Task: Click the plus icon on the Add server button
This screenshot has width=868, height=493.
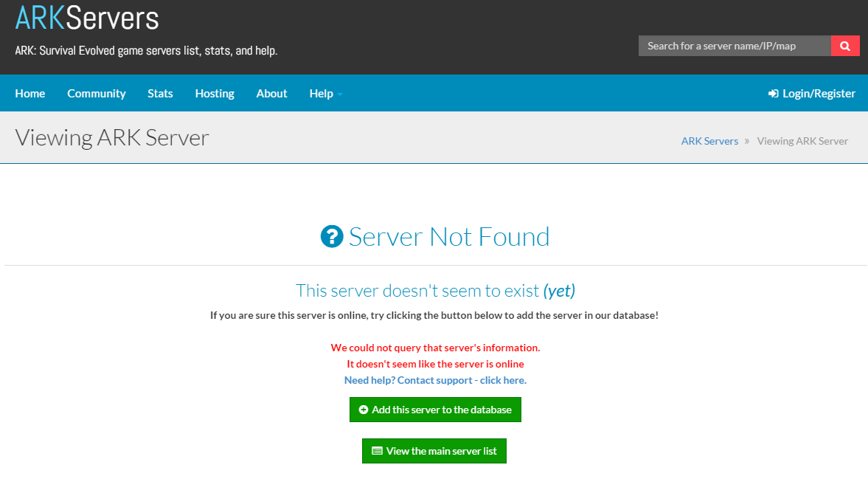Action: 363,410
